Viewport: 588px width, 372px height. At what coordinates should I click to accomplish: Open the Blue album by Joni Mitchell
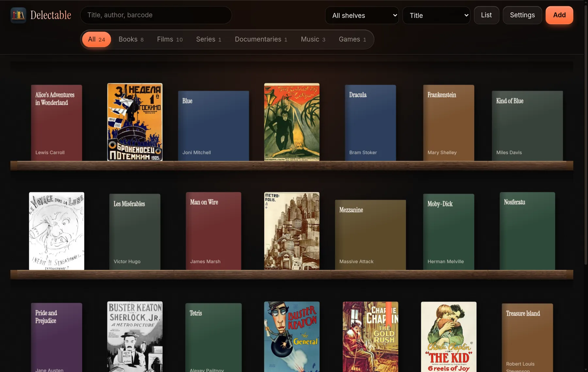213,126
